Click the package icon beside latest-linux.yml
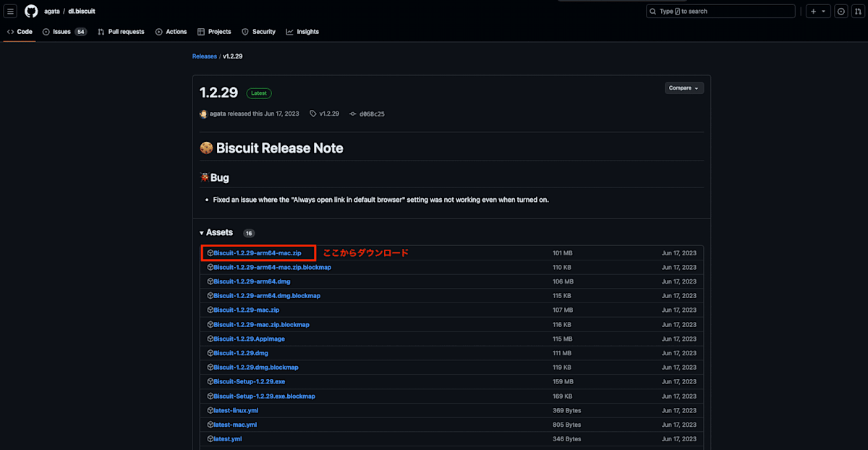 coord(210,410)
